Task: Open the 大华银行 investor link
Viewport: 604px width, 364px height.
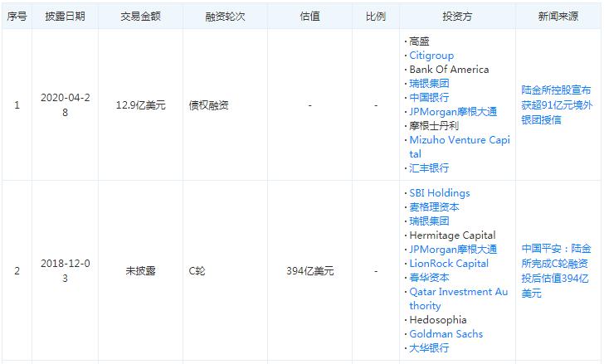Action: coord(429,348)
